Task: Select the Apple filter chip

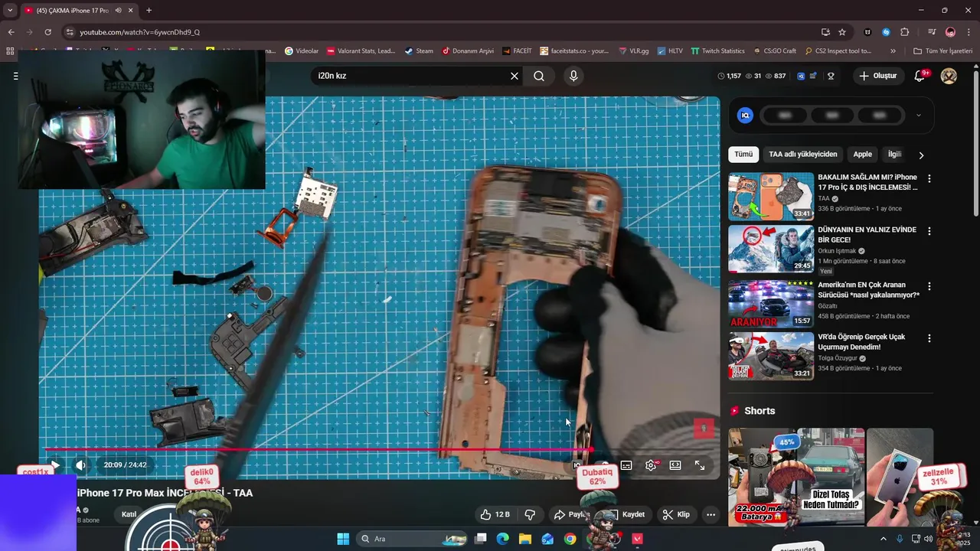Action: pyautogui.click(x=863, y=154)
